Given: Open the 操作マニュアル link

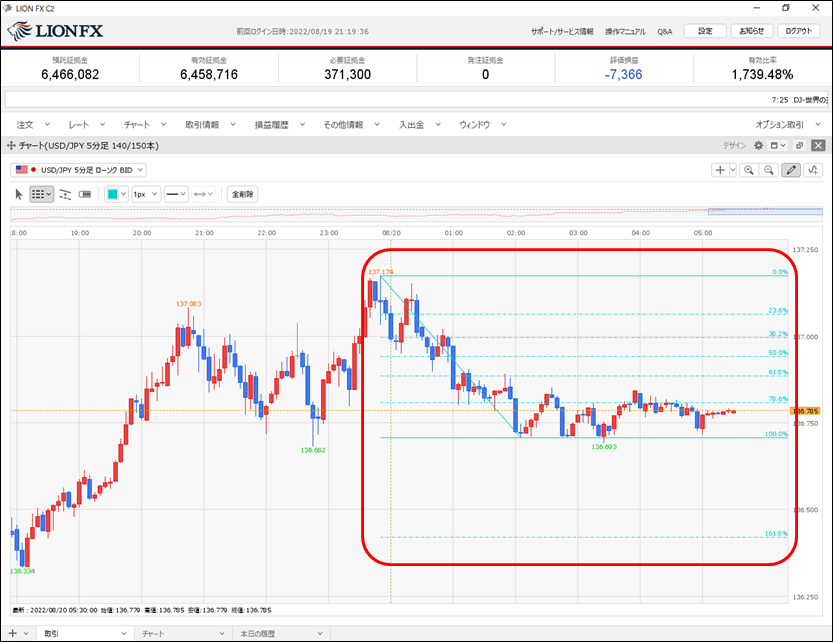Looking at the screenshot, I should 625,32.
